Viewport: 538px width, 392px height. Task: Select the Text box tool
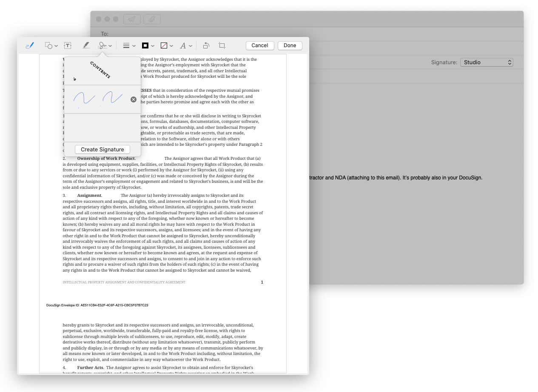click(x=68, y=45)
